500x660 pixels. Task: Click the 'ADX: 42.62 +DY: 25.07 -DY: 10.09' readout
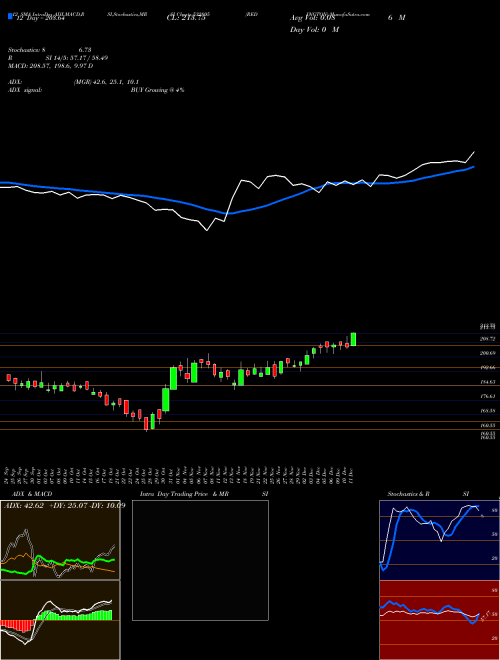tap(64, 505)
